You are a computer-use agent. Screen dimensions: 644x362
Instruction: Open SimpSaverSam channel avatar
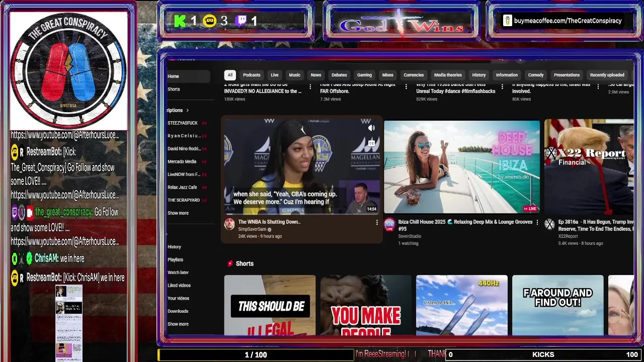coord(229,224)
